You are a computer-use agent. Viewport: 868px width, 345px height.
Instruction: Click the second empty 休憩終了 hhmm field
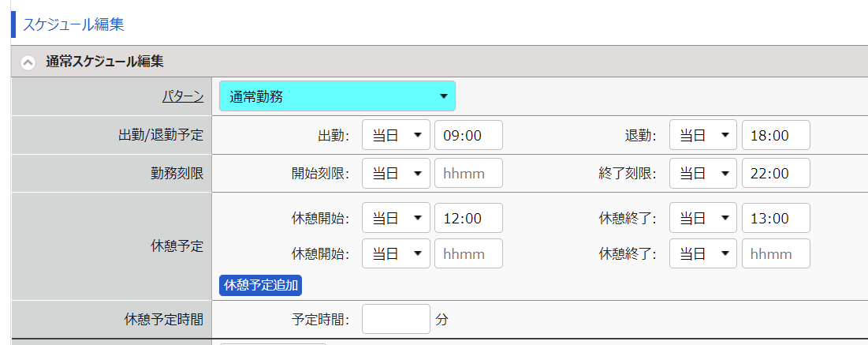point(776,253)
